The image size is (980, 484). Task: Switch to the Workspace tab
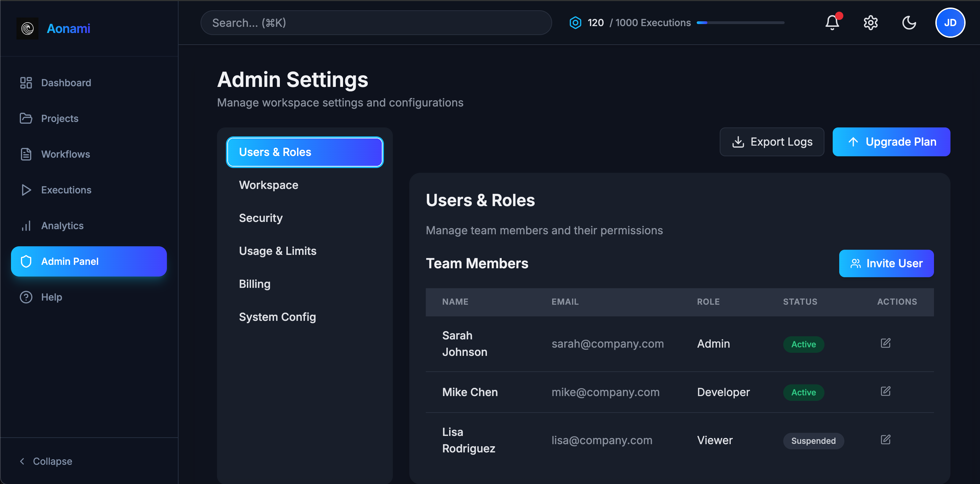point(305,185)
